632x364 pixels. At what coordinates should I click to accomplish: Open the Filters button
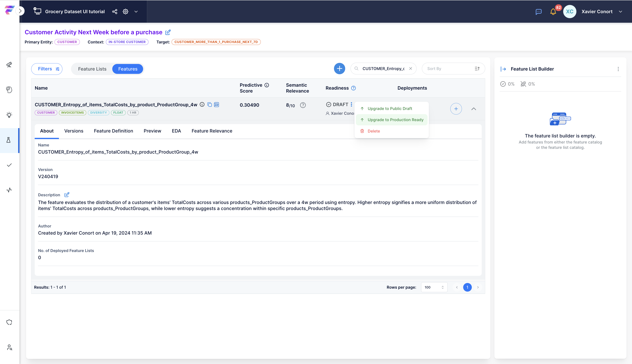pyautogui.click(x=47, y=69)
